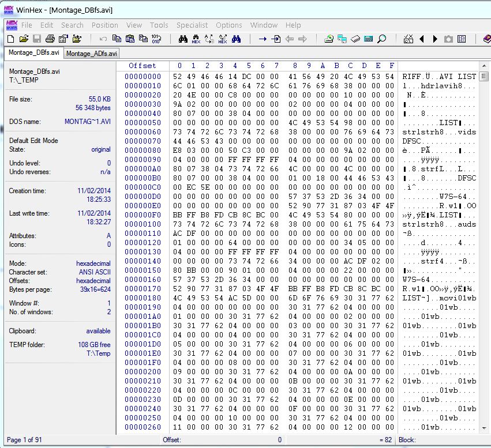
Task: Click the 'MONTAG~1.AVI' DOS name
Action: click(x=88, y=122)
